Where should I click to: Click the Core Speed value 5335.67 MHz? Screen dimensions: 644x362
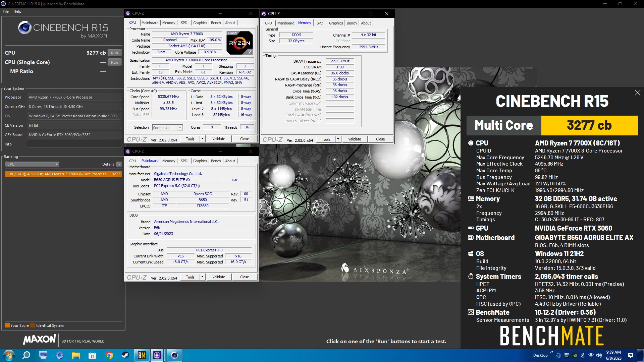coord(168,97)
